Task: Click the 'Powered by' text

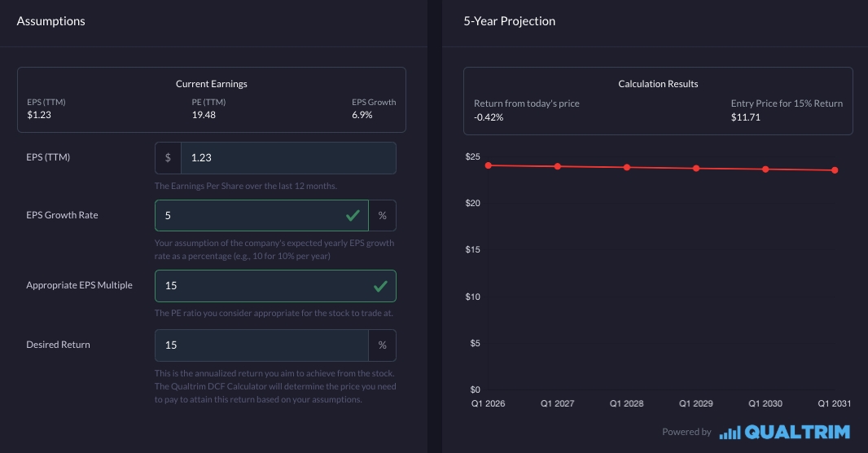Action: 686,432
